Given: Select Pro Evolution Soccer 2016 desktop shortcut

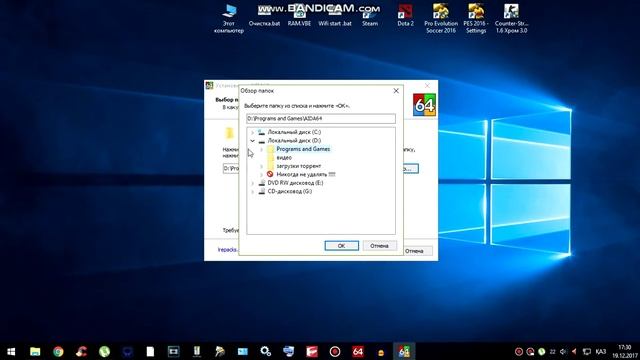Looking at the screenshot, I should (x=441, y=19).
